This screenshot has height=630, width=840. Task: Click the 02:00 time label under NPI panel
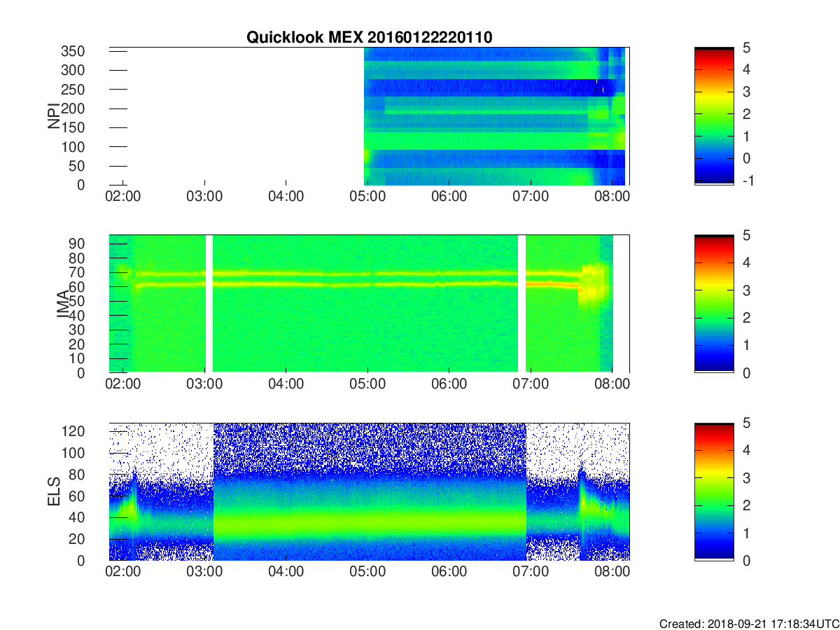click(122, 197)
